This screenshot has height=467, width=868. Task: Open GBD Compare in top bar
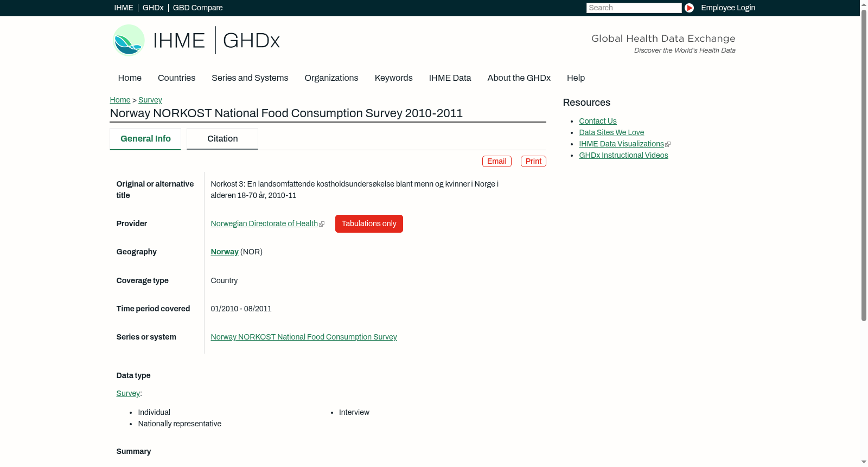coord(197,8)
